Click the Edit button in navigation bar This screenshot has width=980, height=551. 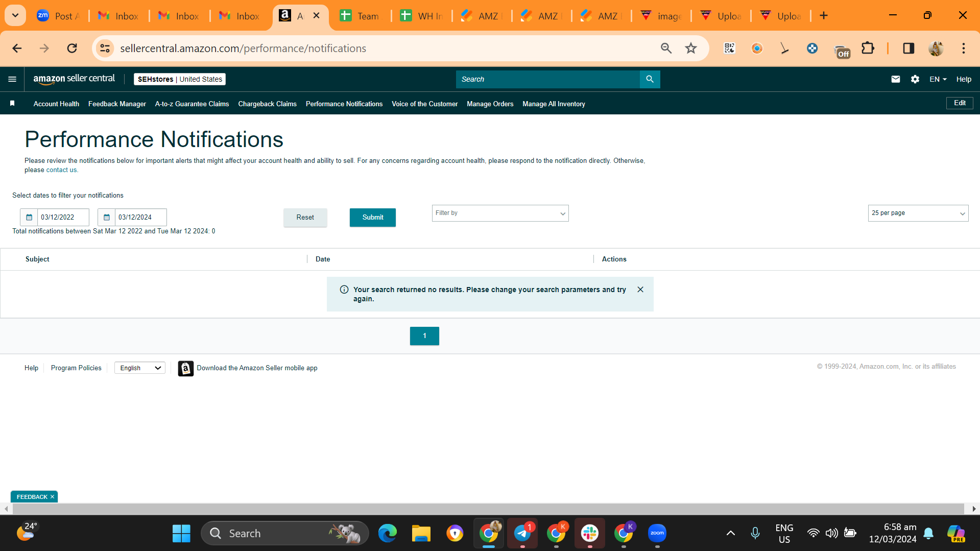coord(960,103)
